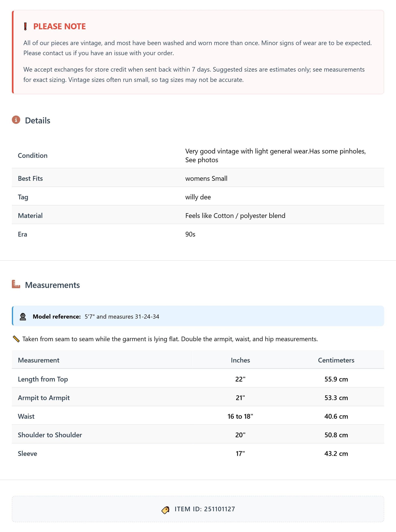Click the model reference person icon
396x532 pixels.
point(23,317)
